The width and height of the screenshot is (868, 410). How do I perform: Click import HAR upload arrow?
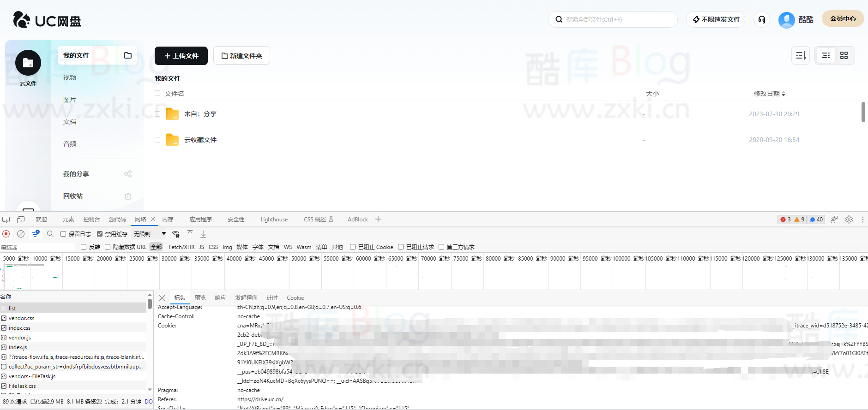point(190,234)
